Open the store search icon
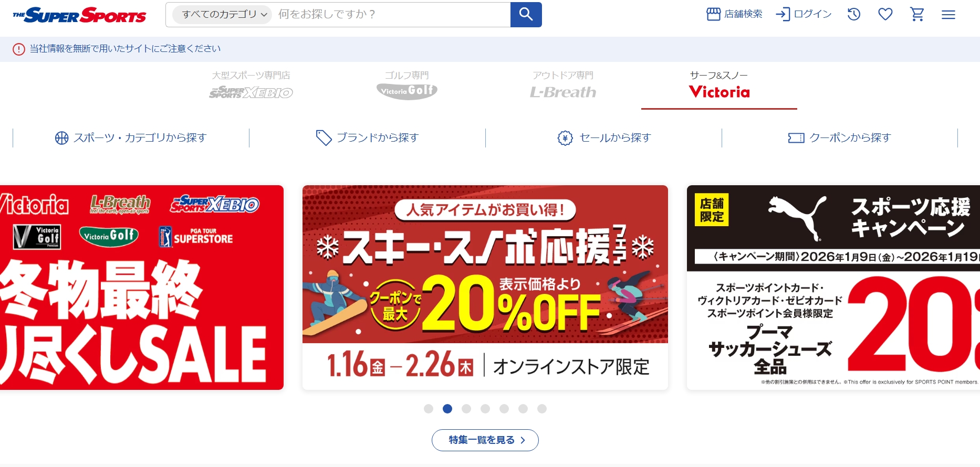The height and width of the screenshot is (467, 980). (713, 14)
